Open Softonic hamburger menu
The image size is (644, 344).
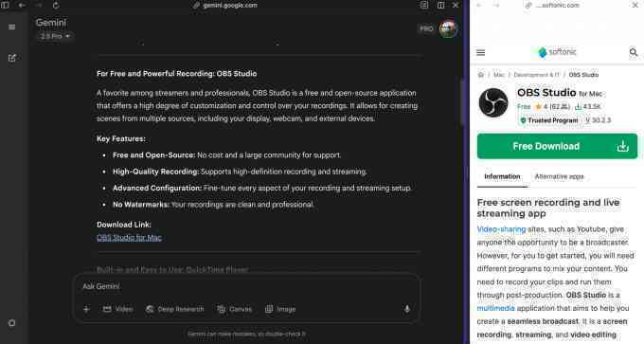coord(480,53)
